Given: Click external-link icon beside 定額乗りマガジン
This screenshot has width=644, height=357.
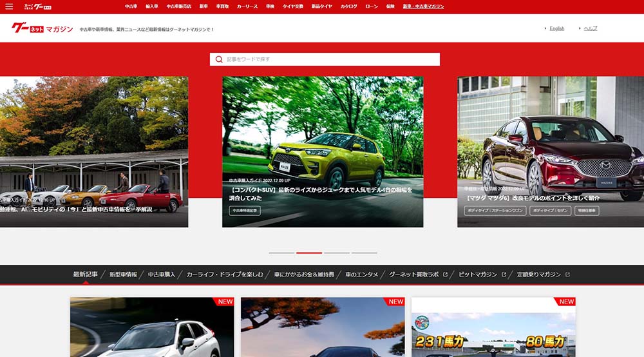Looking at the screenshot, I should coord(567,275).
